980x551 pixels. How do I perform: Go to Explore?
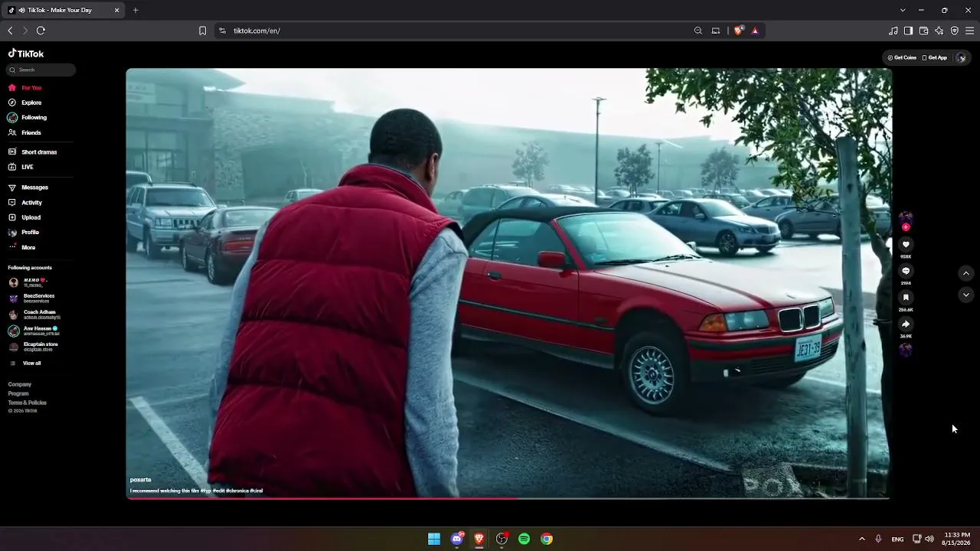(x=24, y=103)
